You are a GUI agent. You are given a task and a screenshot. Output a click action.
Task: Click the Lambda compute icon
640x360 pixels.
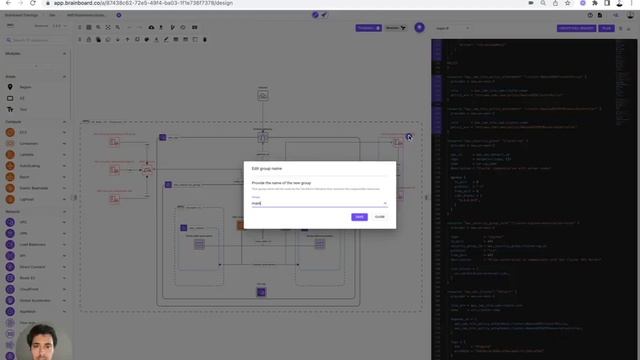(x=10, y=154)
